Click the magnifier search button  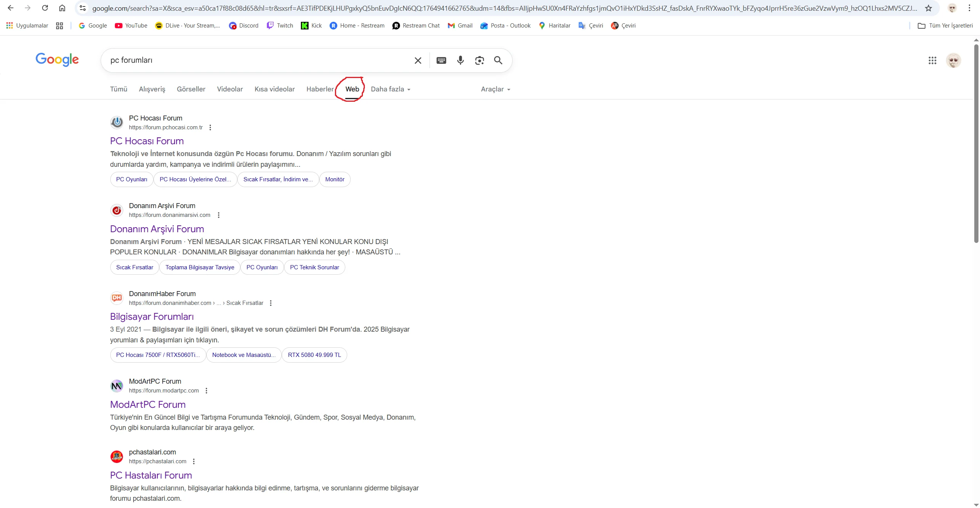(x=498, y=60)
